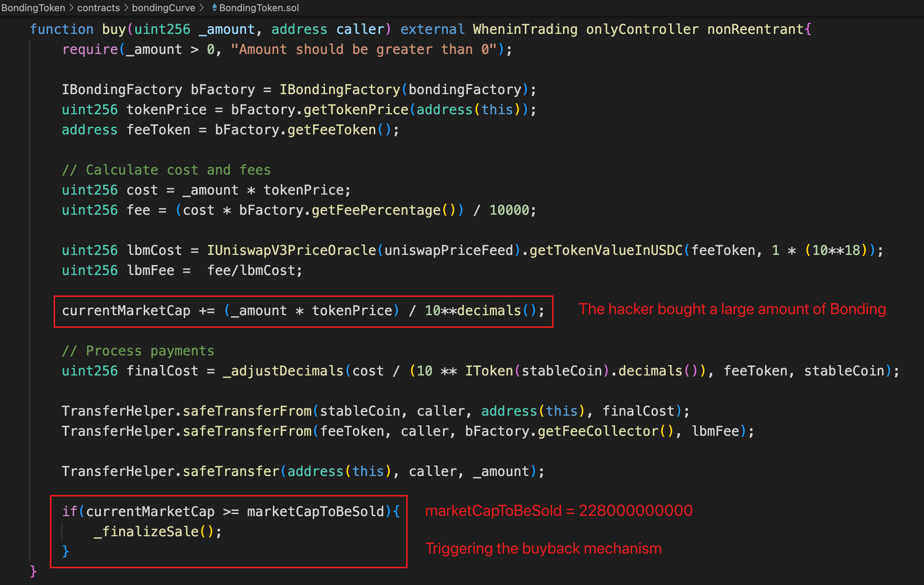Click chevron after bondingCurve breadcrumb
Viewport: 924px width, 585px height.
202,8
